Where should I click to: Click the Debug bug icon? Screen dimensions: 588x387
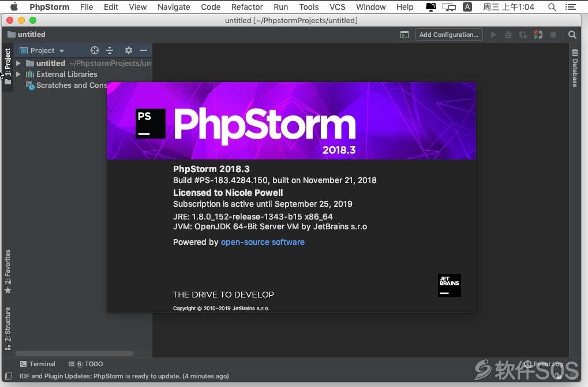click(x=508, y=35)
